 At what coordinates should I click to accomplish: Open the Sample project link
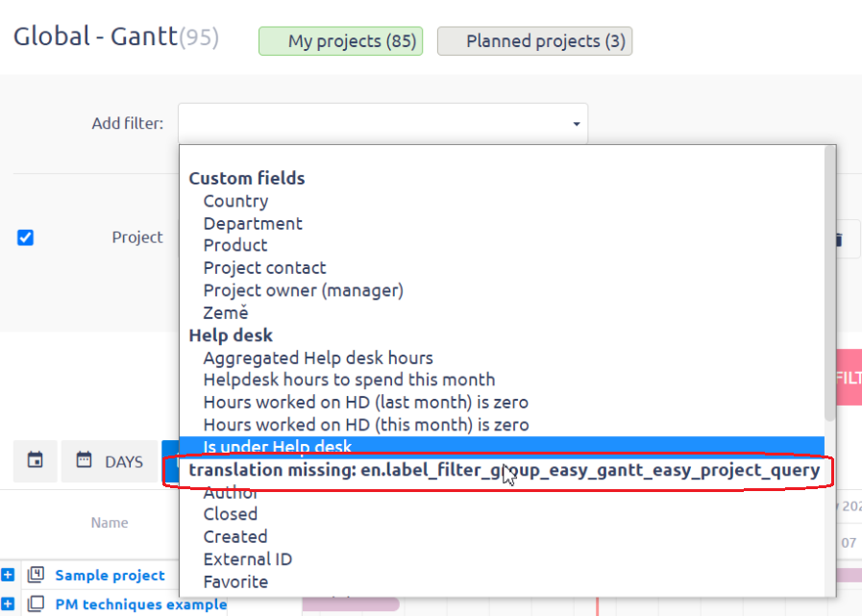pyautogui.click(x=110, y=576)
